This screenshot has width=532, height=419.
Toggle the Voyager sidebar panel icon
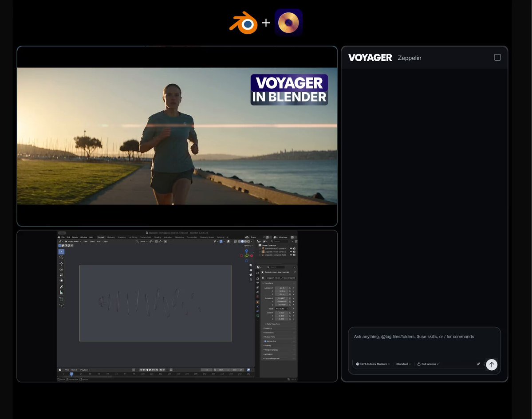point(497,57)
